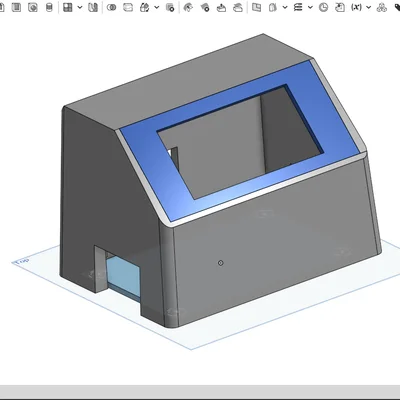This screenshot has width=400, height=400.
Task: Select the Delete face tool
Action: 205,7
